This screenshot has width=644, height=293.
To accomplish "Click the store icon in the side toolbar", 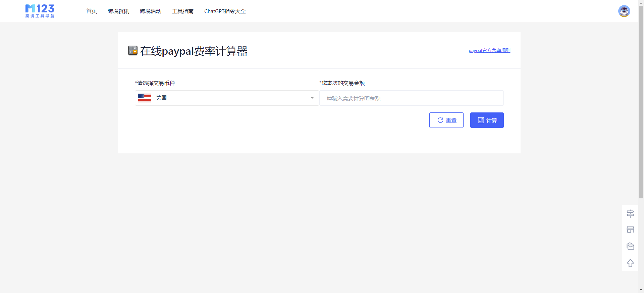I will click(630, 230).
